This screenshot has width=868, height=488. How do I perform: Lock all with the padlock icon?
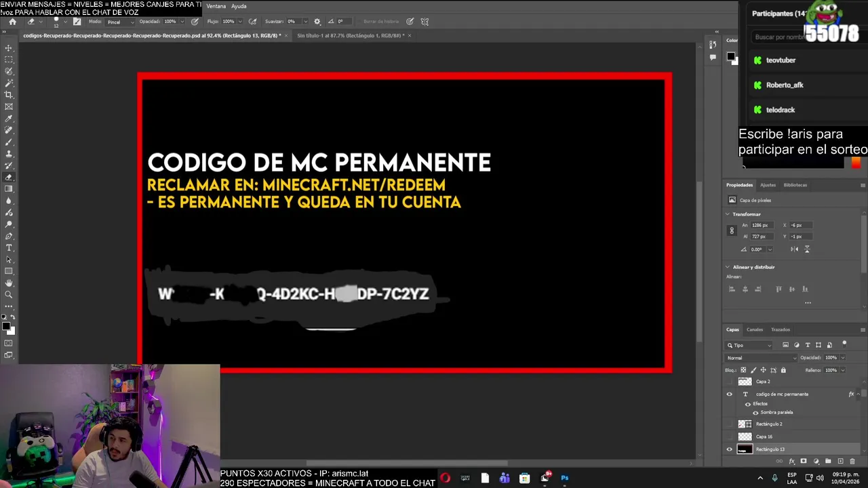[783, 370]
